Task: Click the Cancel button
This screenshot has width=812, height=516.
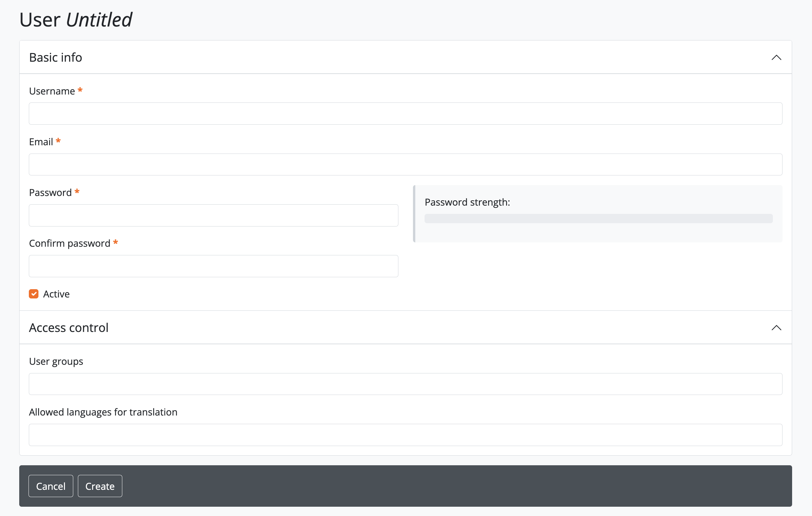Action: tap(51, 486)
